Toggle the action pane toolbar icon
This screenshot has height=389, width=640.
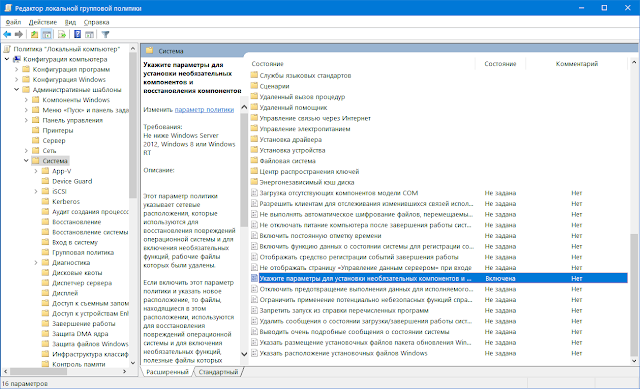[89, 34]
